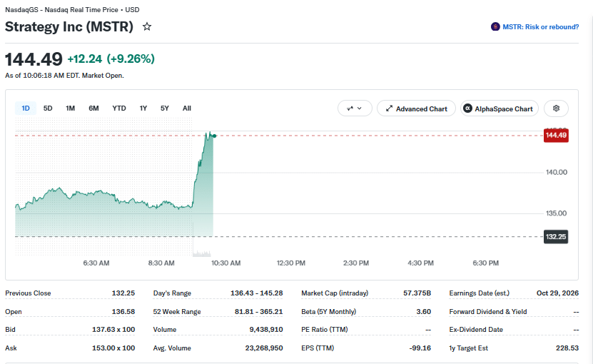593x364 pixels.
Task: Click the PE Ratio (TTM) label
Action: (325, 330)
